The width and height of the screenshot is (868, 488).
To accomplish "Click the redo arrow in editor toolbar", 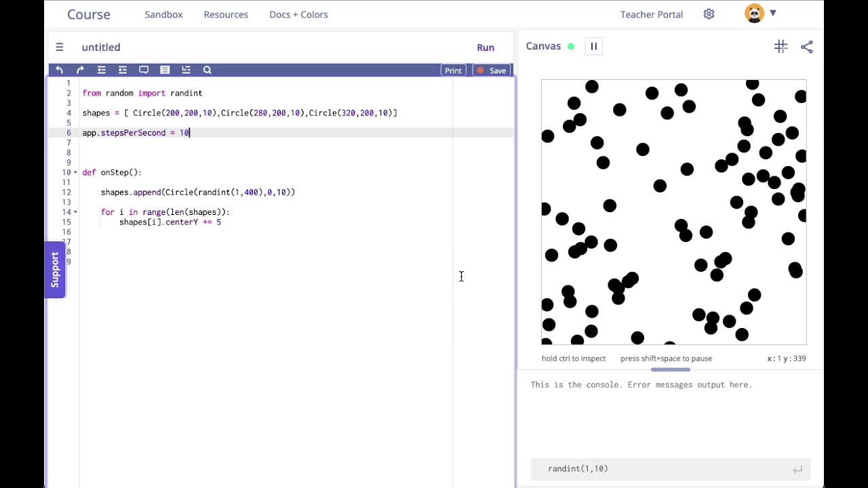I will (x=80, y=70).
